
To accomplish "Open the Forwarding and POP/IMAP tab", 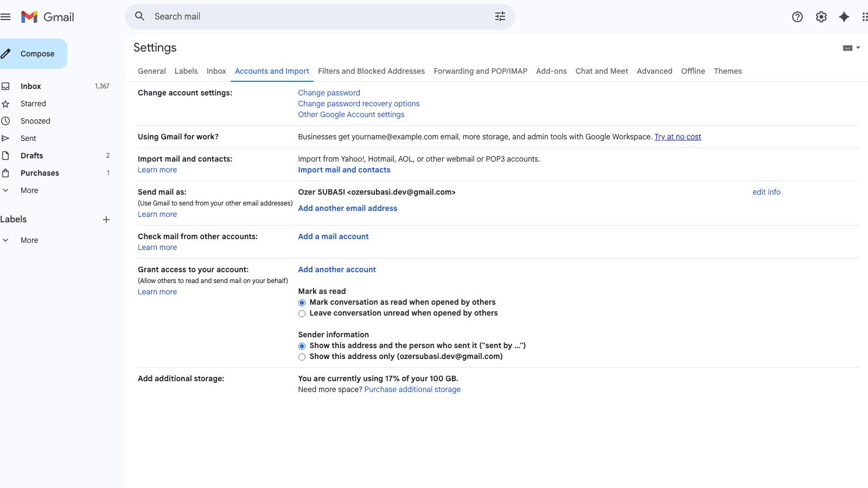I will pyautogui.click(x=480, y=71).
